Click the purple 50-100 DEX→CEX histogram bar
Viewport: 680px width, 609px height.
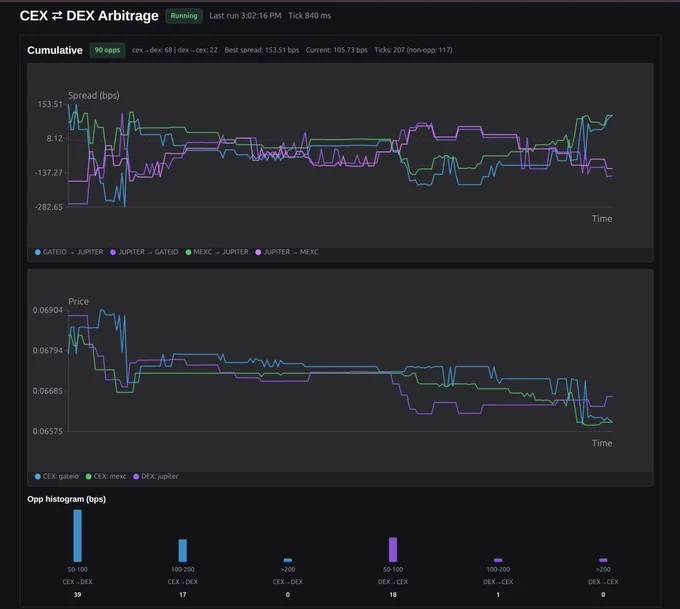tap(393, 550)
